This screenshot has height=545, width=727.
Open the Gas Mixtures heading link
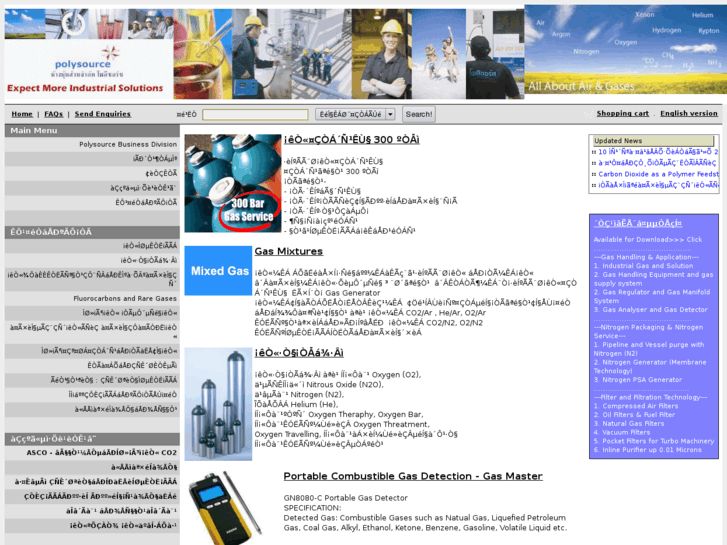click(288, 251)
